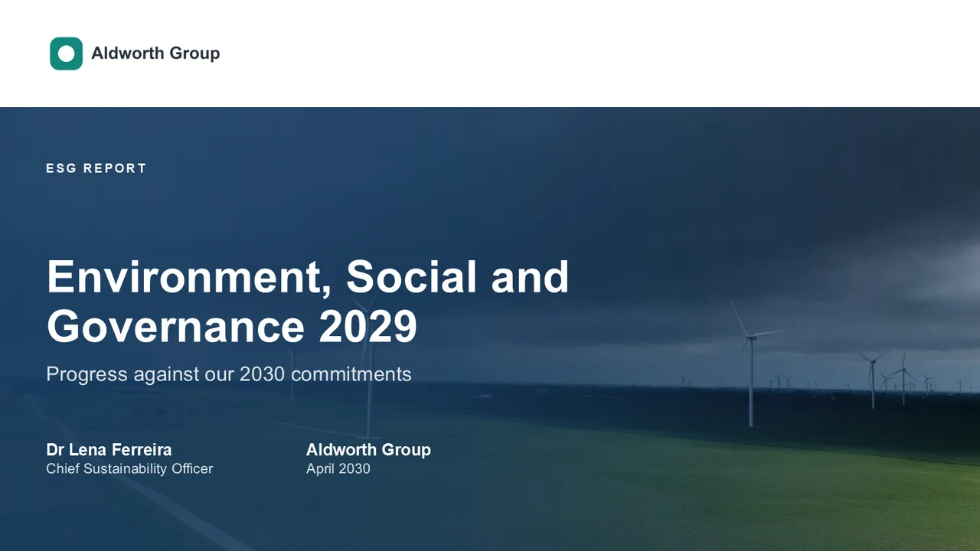Click the bold 'Aldworth Group' above the date
The height and width of the screenshot is (551, 980).
click(368, 450)
